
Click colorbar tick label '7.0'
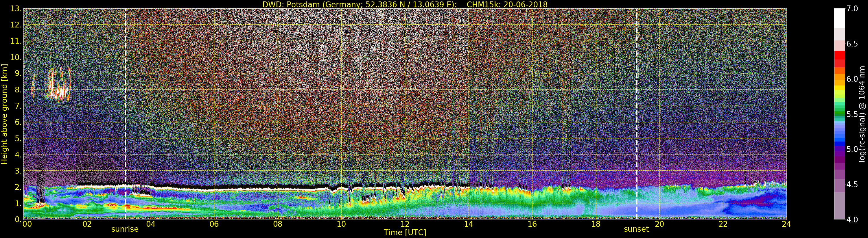pyautogui.click(x=852, y=9)
